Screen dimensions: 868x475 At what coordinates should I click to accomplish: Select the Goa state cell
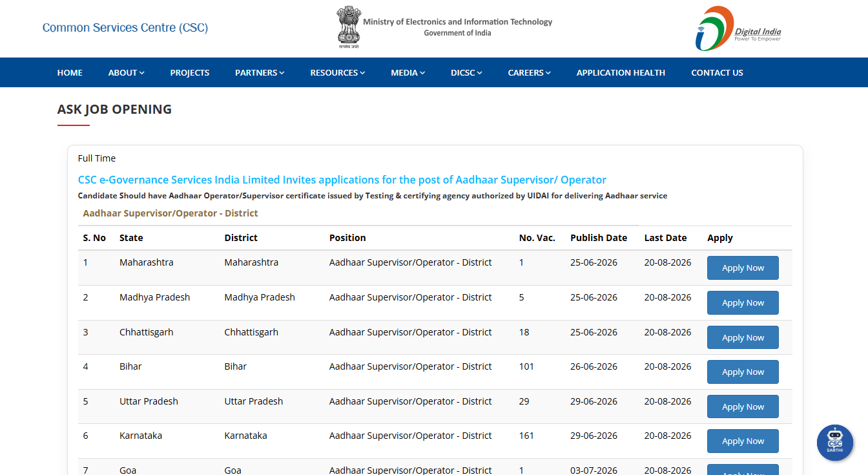pyautogui.click(x=128, y=470)
